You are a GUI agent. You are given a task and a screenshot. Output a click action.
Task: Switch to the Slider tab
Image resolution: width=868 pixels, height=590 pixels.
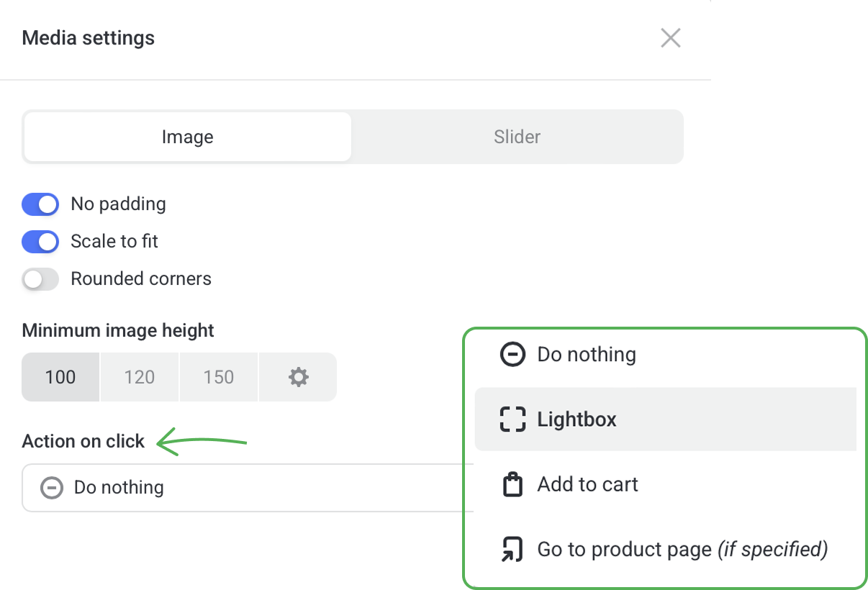[517, 137]
